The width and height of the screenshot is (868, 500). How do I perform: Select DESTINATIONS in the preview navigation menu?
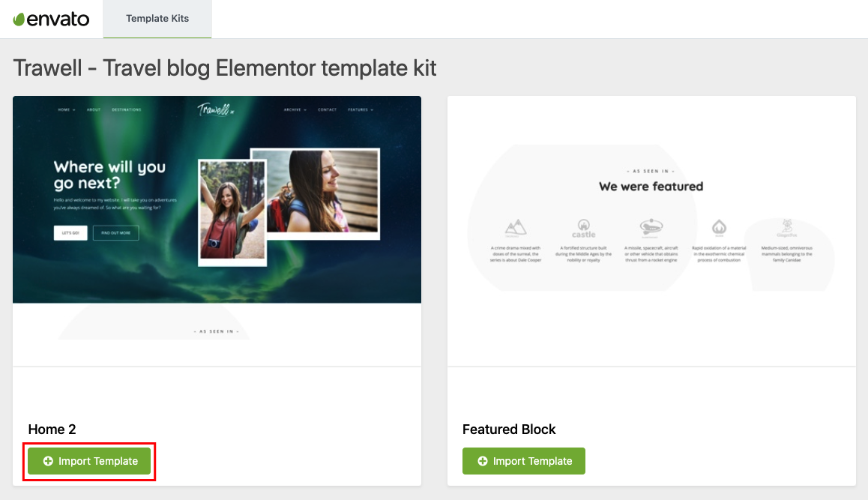[x=126, y=109]
